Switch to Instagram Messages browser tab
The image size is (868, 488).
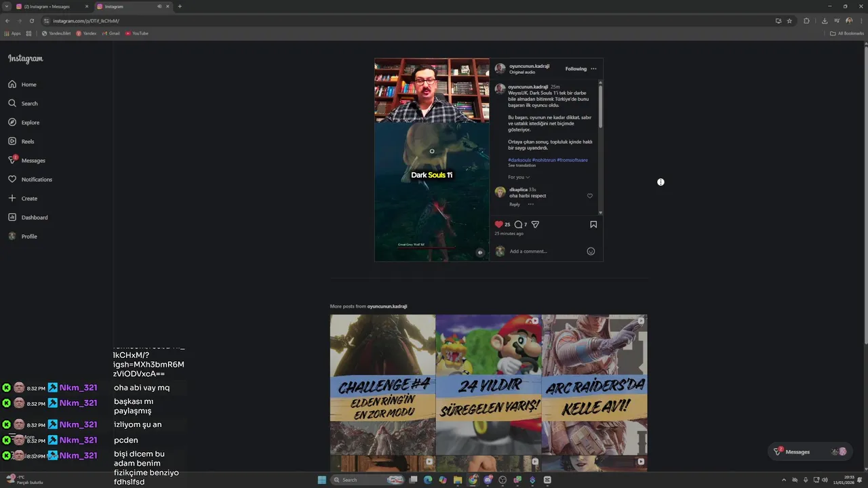pyautogui.click(x=52, y=6)
